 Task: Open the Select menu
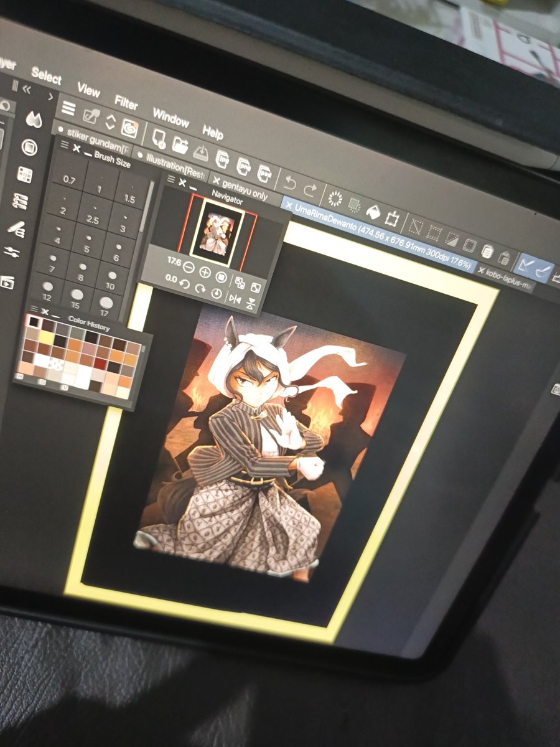click(46, 75)
